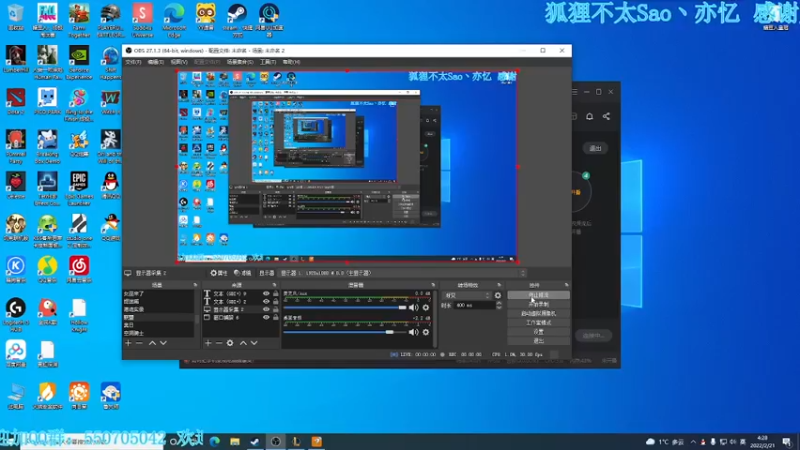Lock the 文本 (GDI+) 9 source

tap(276, 294)
